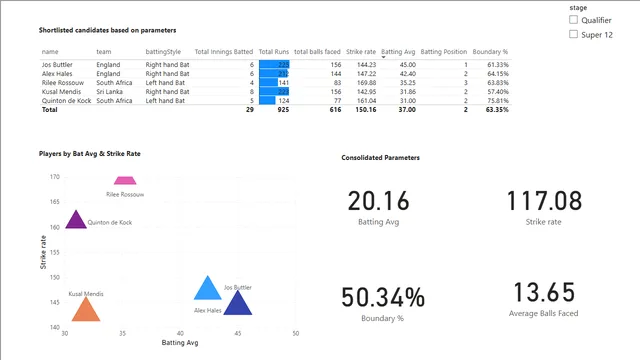Select purple Quinton de Kock triangle marker
The image size is (640, 360).
76,220
